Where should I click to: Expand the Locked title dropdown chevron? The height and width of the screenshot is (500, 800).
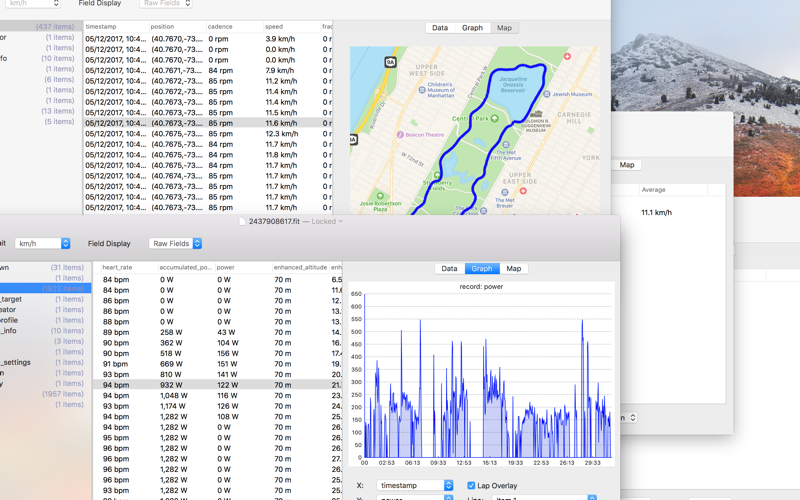[x=340, y=221]
